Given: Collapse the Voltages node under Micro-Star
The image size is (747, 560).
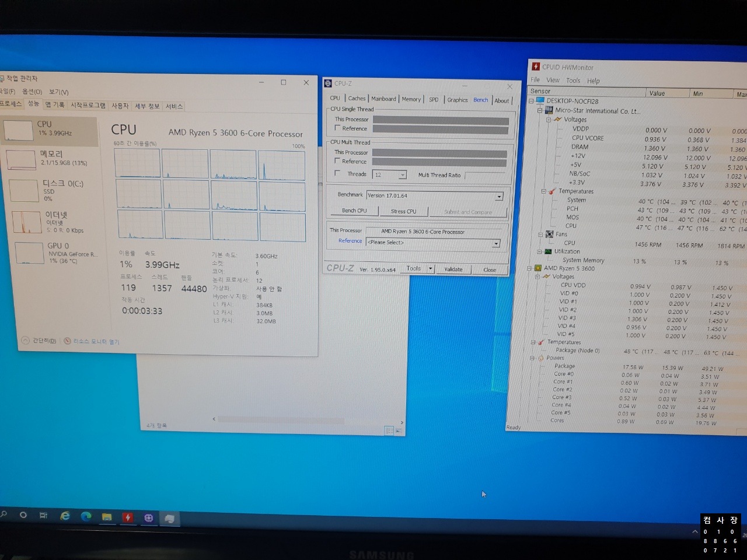Looking at the screenshot, I should [x=548, y=119].
